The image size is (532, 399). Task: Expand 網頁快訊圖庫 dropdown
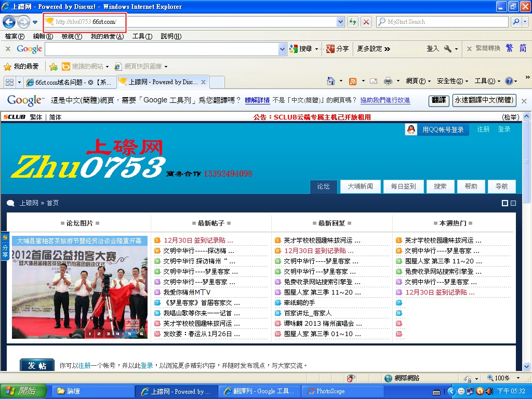pyautogui.click(x=166, y=67)
